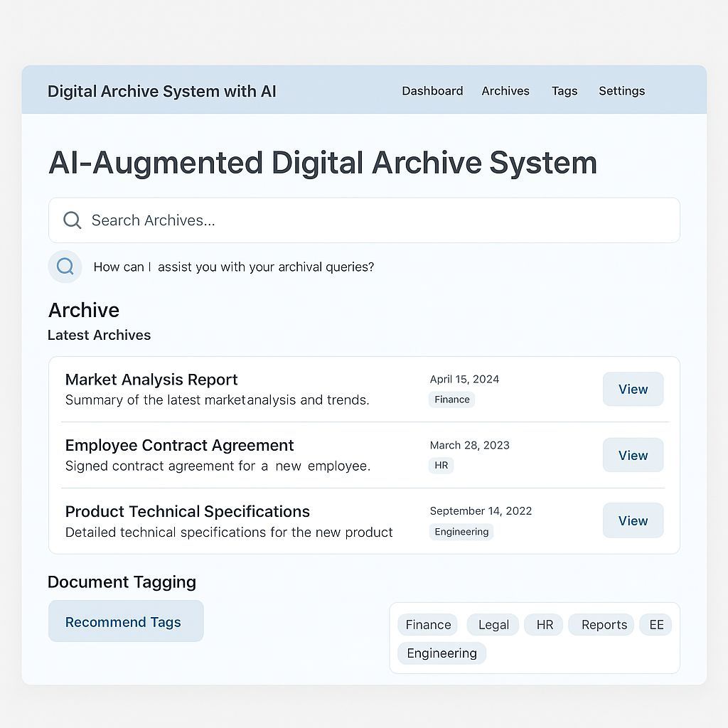728x728 pixels.
Task: Pick the Reports tag chip
Action: click(604, 625)
